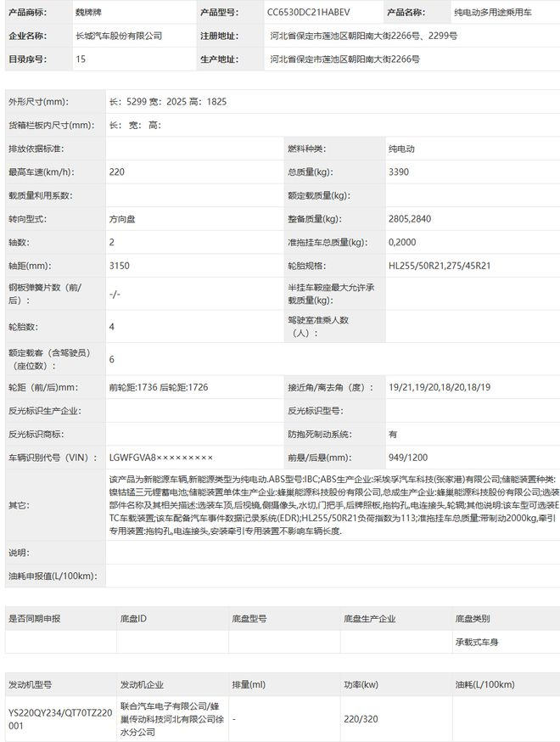Click production address 朝阳南大街2266号 value
Image resolution: width=560 pixels, height=742 pixels.
coord(344,59)
